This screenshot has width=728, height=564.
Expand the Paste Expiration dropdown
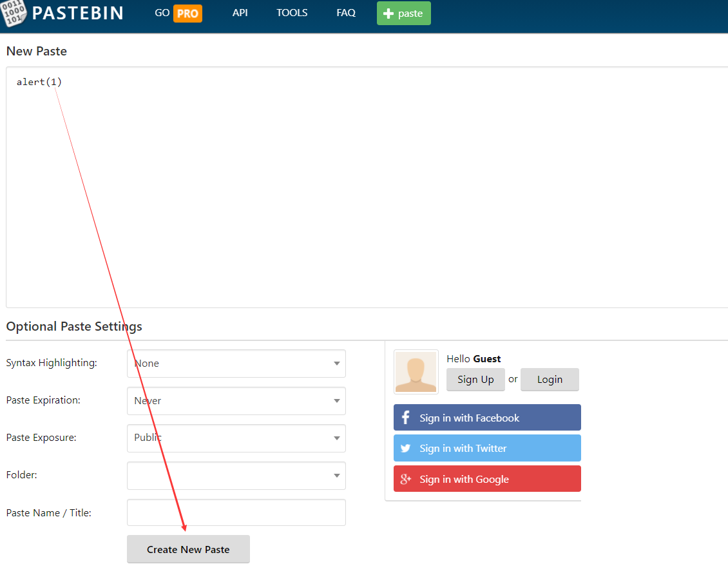tap(236, 400)
